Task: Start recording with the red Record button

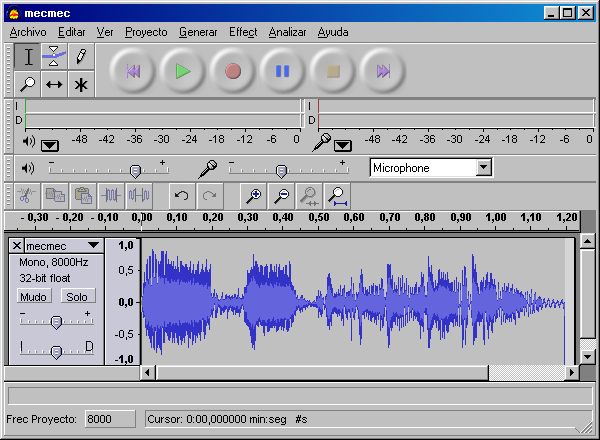Action: pos(233,71)
